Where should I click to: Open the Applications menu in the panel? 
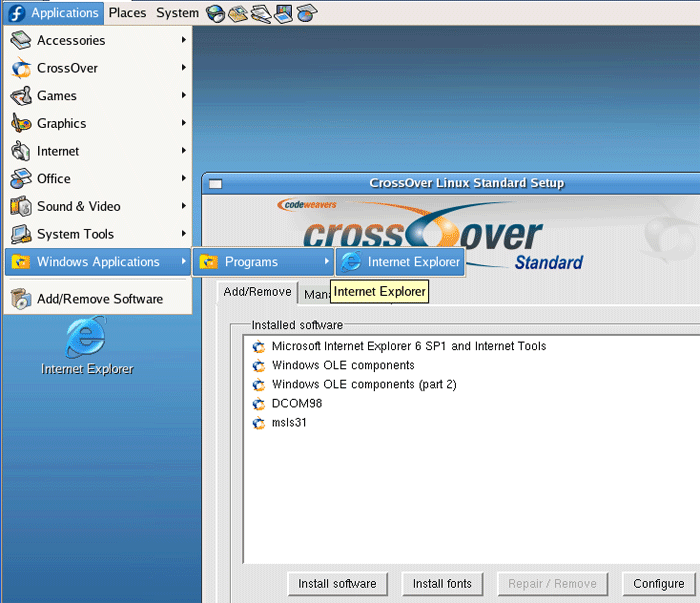tap(54, 13)
